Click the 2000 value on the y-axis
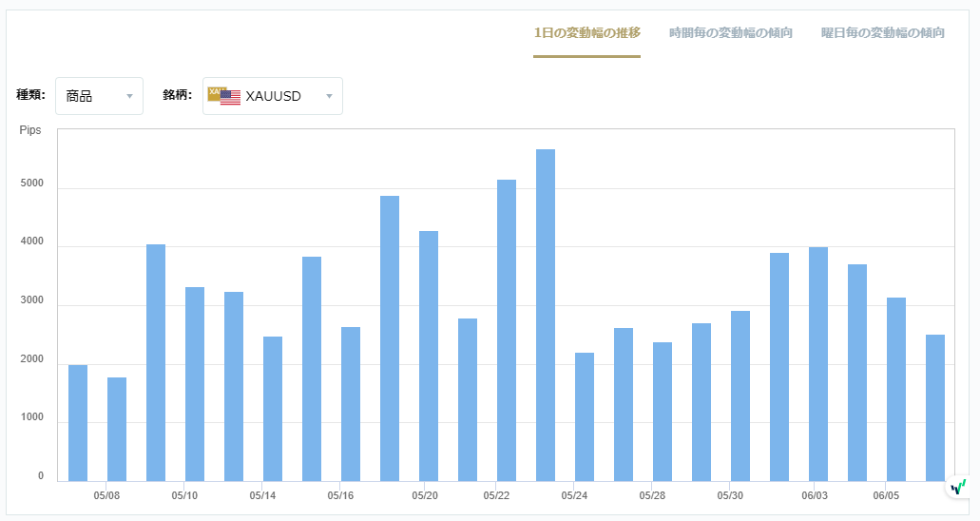This screenshot has width=980, height=521. [32, 359]
